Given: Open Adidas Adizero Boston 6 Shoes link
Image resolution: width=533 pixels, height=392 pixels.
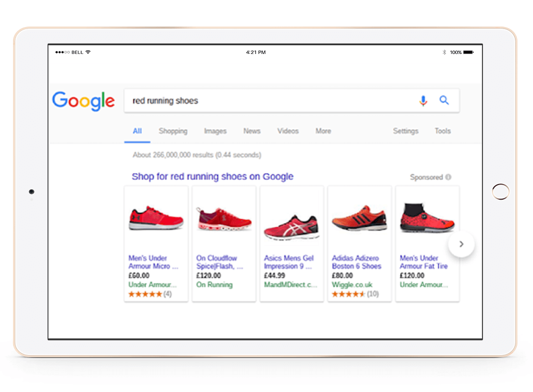Looking at the screenshot, I should 357,262.
